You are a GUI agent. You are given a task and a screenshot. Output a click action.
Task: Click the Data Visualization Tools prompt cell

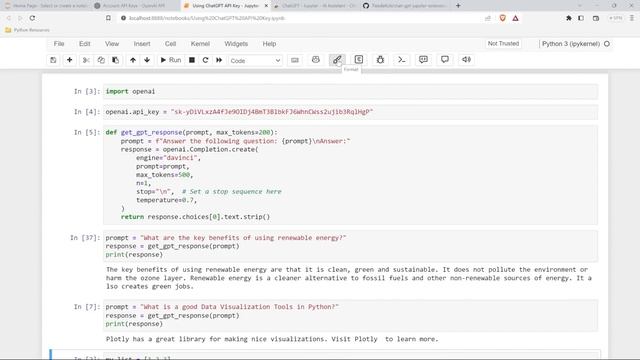pyautogui.click(x=351, y=316)
